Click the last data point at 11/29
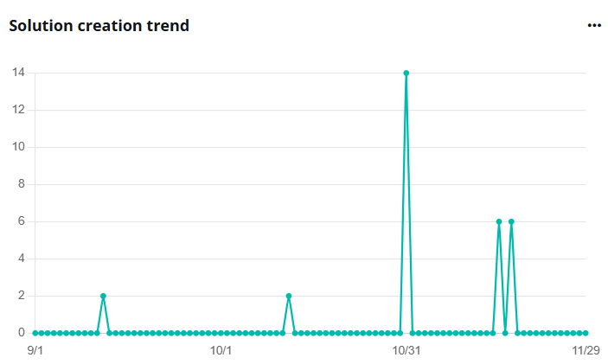608x364 pixels. click(x=586, y=333)
